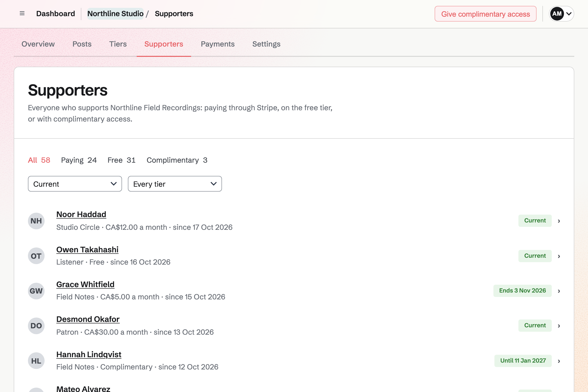
Task: Open the Every tier dropdown
Action: point(175,184)
